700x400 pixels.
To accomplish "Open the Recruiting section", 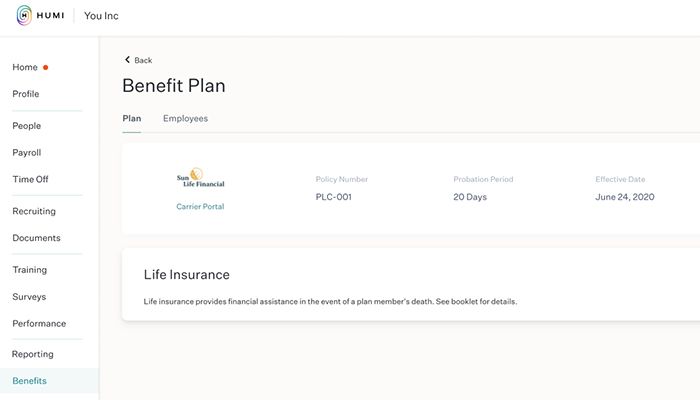I will (34, 211).
